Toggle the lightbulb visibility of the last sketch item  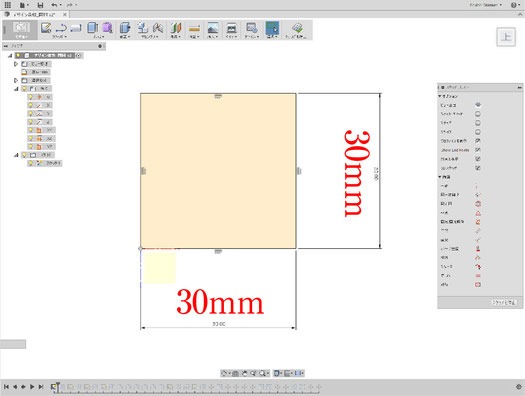click(31, 163)
